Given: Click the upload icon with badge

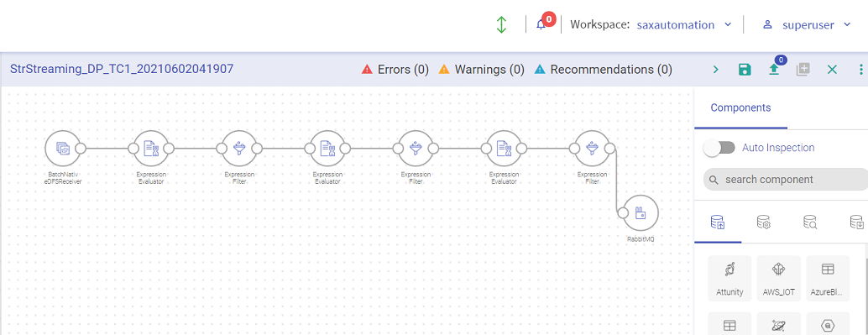Looking at the screenshot, I should (774, 69).
